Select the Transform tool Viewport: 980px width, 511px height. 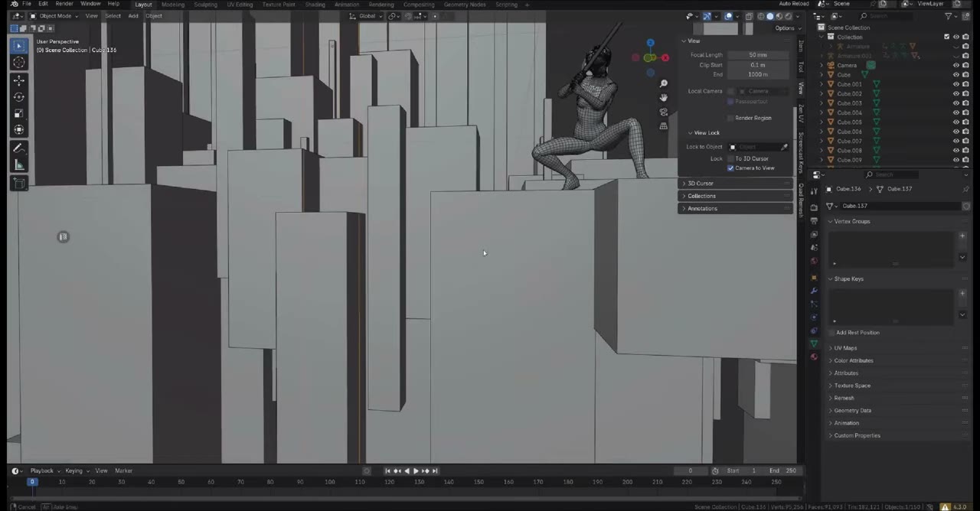click(x=19, y=130)
